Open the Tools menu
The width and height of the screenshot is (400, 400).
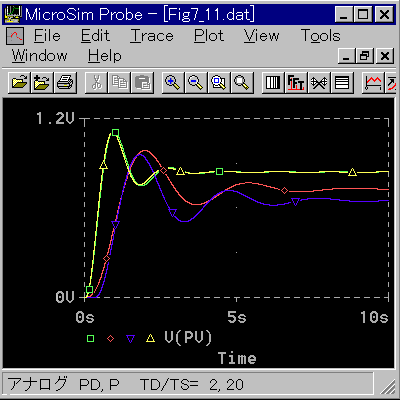tap(321, 36)
